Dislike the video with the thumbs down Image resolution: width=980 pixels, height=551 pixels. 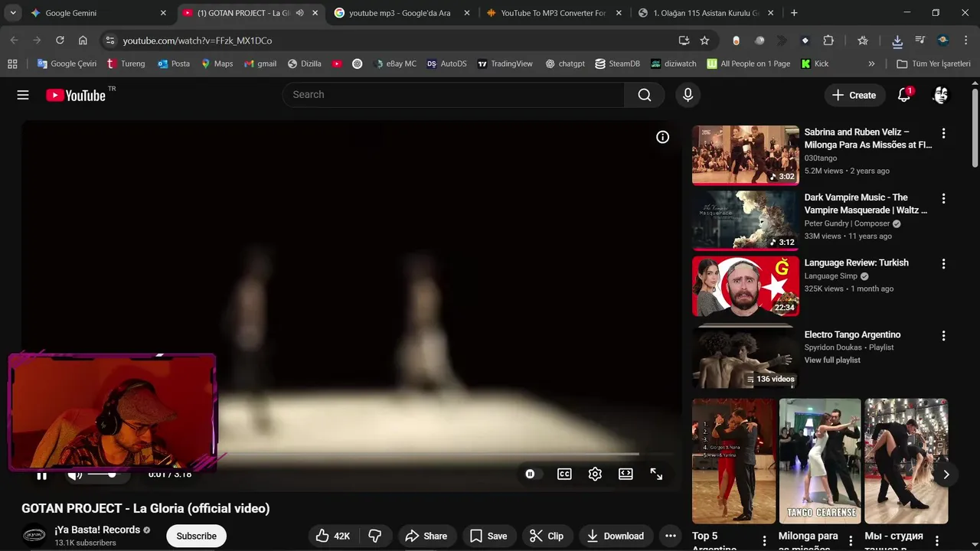click(x=375, y=536)
